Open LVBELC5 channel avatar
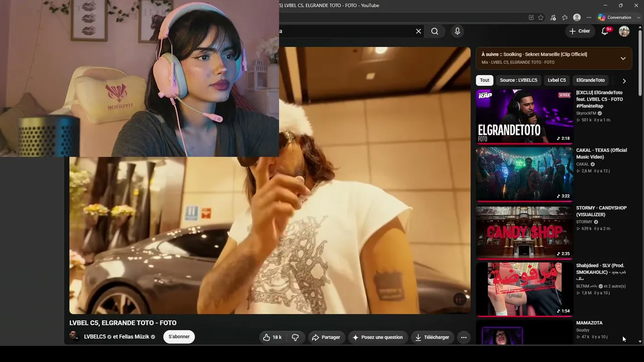Viewport: 644px width, 362px height. point(74,337)
